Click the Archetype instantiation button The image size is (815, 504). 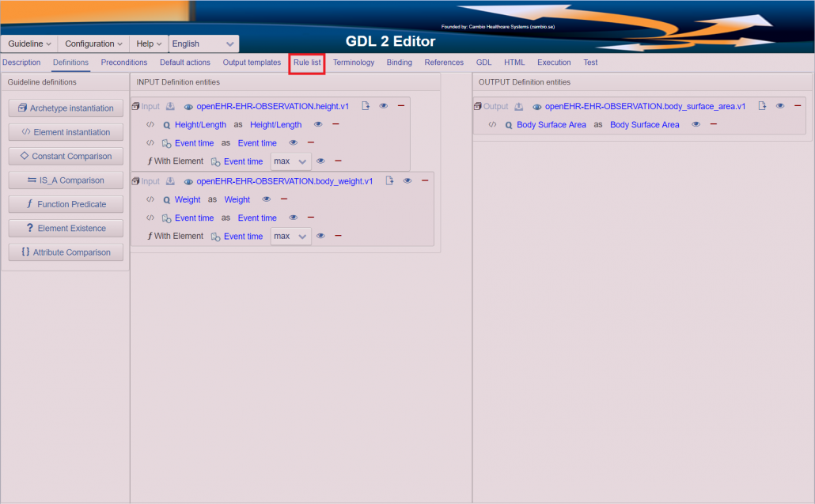66,108
